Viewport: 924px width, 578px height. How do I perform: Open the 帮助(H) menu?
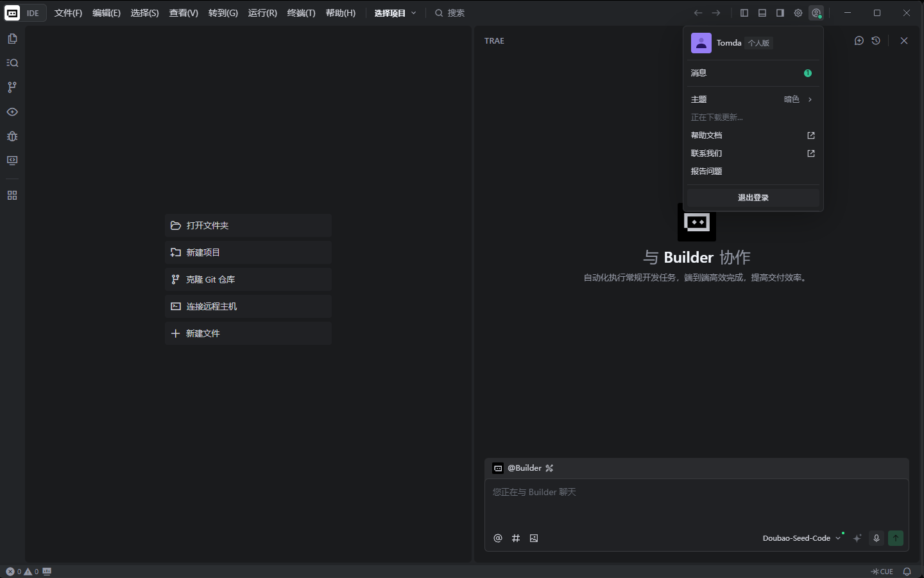[x=341, y=13]
